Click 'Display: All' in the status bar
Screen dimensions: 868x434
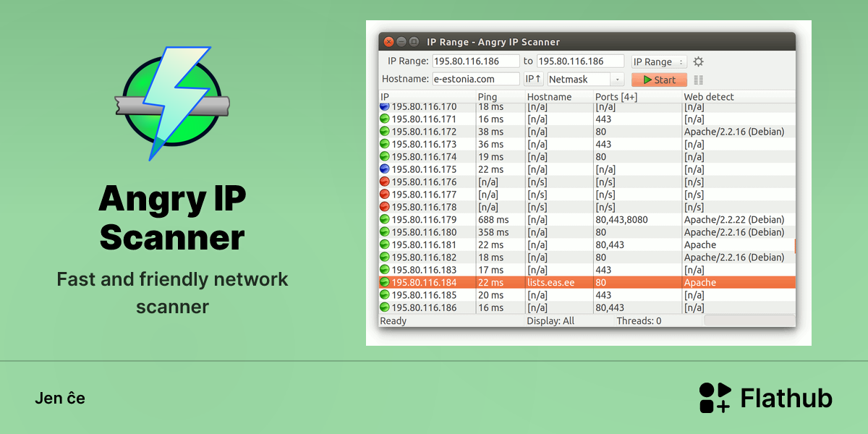point(550,321)
